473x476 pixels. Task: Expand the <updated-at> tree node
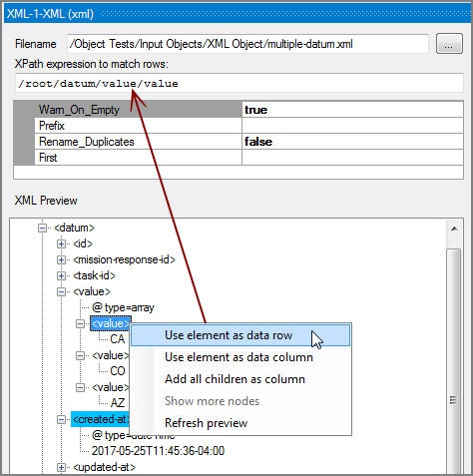coord(61,468)
